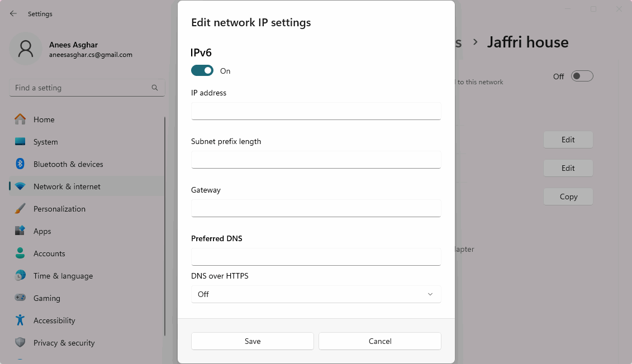The width and height of the screenshot is (632, 364).
Task: Click the back arrow in Settings
Action: point(13,13)
